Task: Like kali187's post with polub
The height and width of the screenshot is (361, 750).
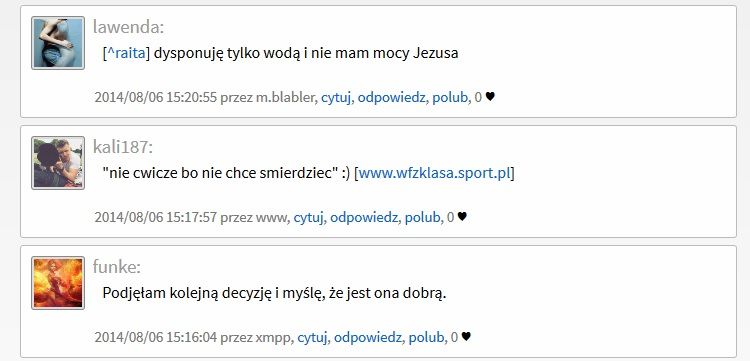Action: pos(422,218)
